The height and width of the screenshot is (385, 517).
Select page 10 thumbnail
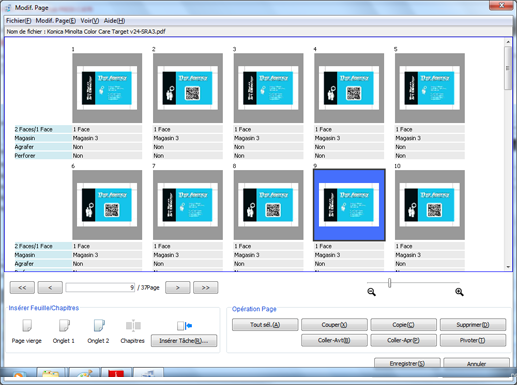[x=430, y=205]
